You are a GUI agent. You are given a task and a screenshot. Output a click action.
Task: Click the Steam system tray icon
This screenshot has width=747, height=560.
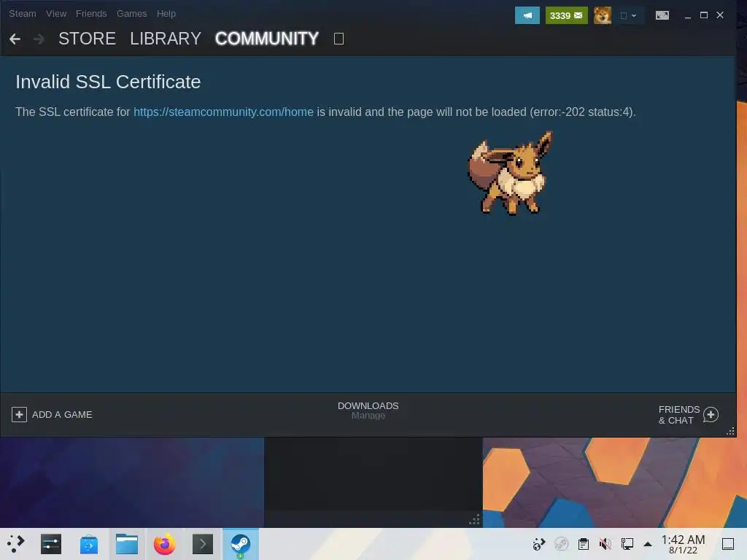[561, 544]
